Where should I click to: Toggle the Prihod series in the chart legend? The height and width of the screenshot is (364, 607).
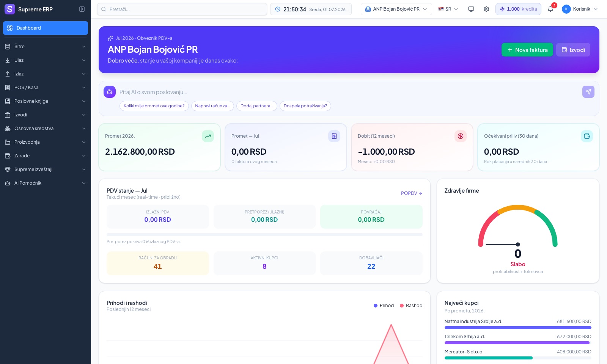click(384, 306)
